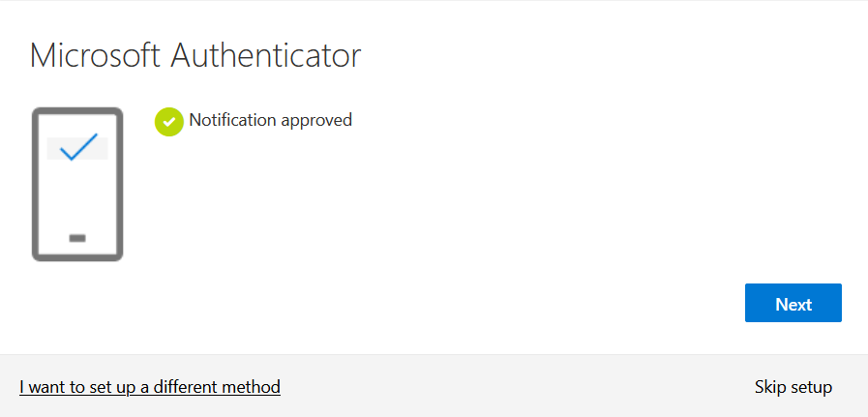Click the Microsoft Authenticator heading
The height and width of the screenshot is (417, 868).
pyautogui.click(x=195, y=55)
